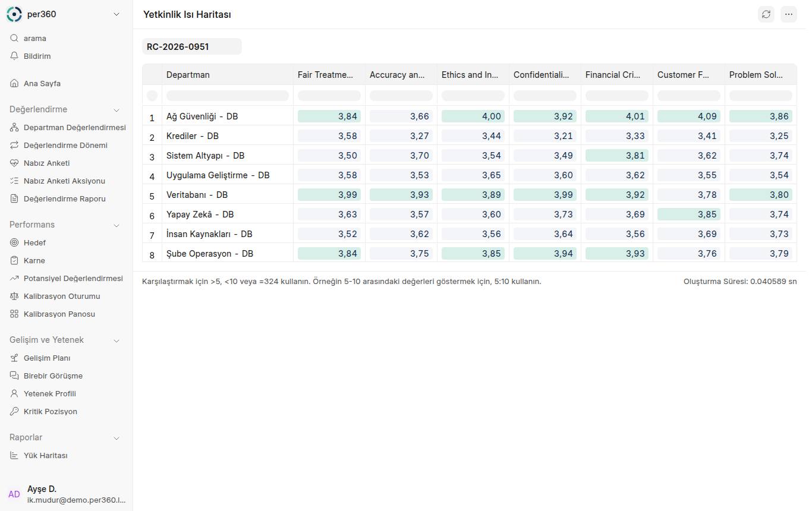Viewport: 812px width, 511px height.
Task: Click the Fair Treatme... column header
Action: 329,75
